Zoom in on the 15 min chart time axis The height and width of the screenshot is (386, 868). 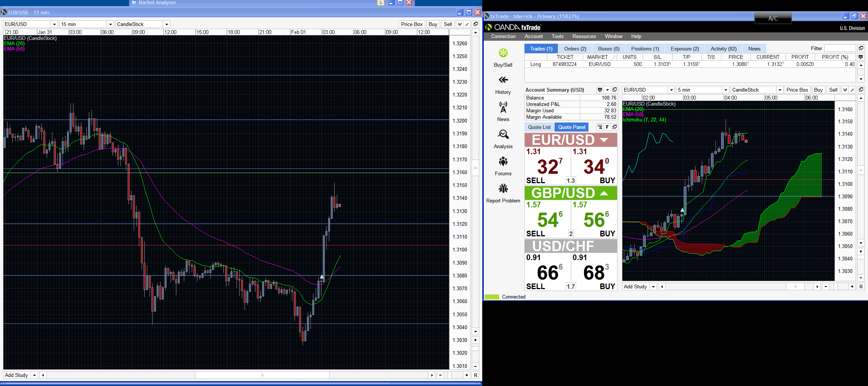(467, 375)
